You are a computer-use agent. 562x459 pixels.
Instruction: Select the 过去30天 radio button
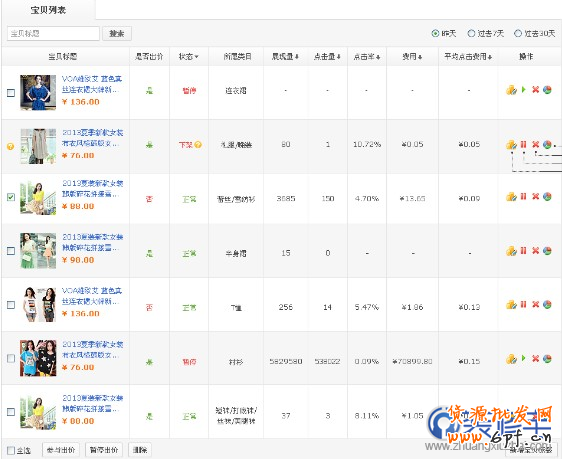[518, 33]
